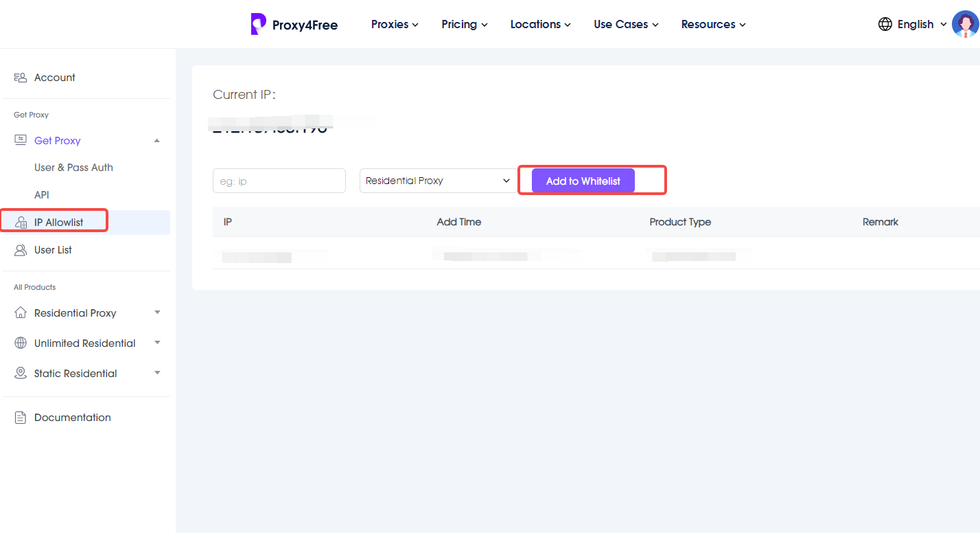Viewport: 980px width, 533px height.
Task: Expand the Static Residential section arrow
Action: [x=157, y=373]
